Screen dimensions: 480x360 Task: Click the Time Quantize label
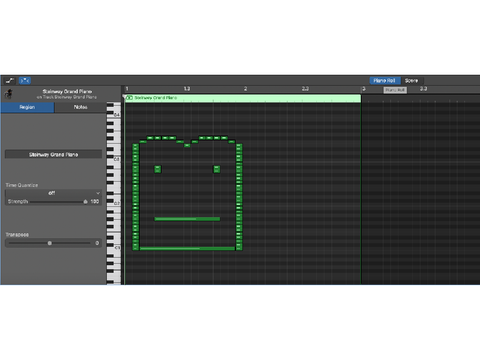[22, 185]
